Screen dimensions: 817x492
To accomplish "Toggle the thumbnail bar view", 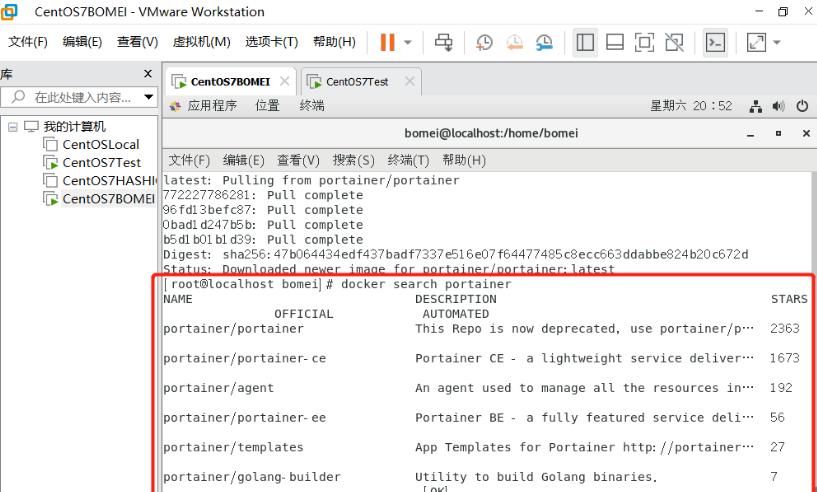I will (x=615, y=42).
